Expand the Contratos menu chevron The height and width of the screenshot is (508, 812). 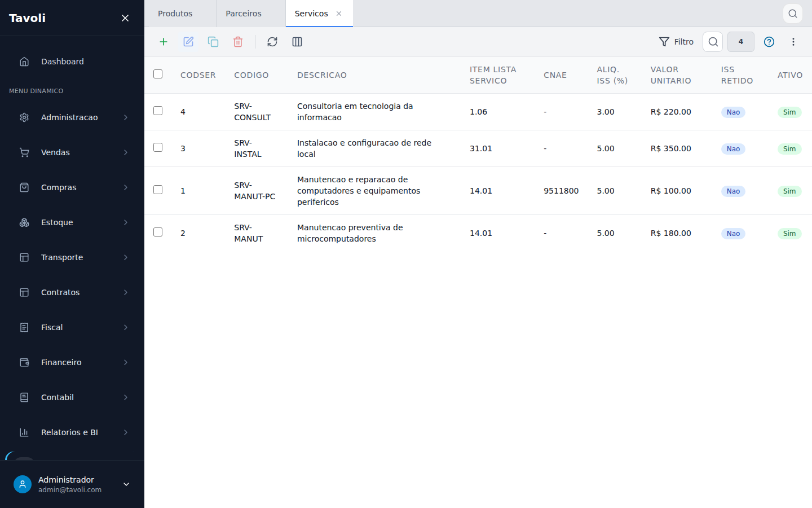click(126, 292)
